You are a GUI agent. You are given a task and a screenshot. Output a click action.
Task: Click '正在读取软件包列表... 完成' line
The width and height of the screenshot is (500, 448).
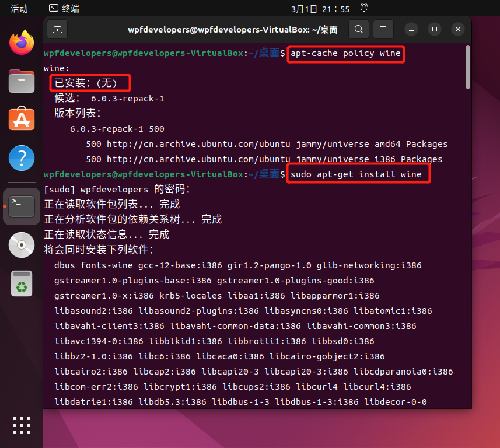coord(112,204)
